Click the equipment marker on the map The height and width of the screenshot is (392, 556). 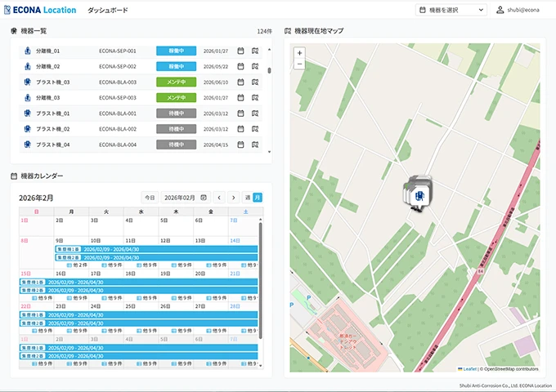point(419,196)
